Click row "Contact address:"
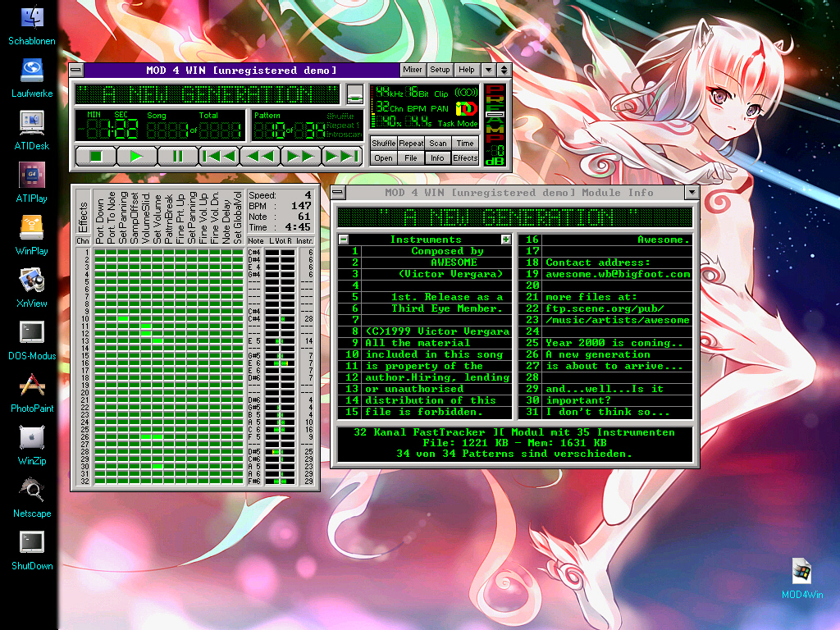This screenshot has height=630, width=840. click(605, 262)
